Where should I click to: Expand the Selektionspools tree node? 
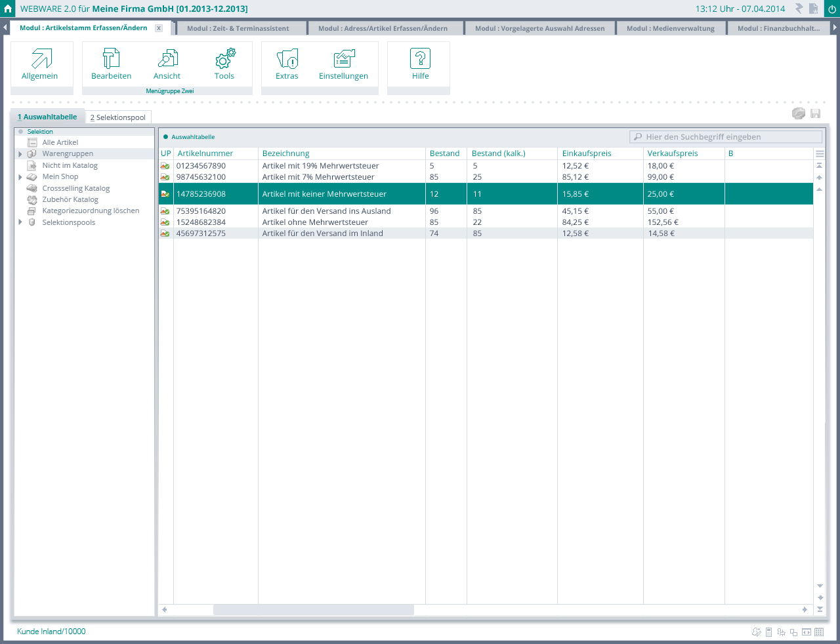(x=20, y=222)
